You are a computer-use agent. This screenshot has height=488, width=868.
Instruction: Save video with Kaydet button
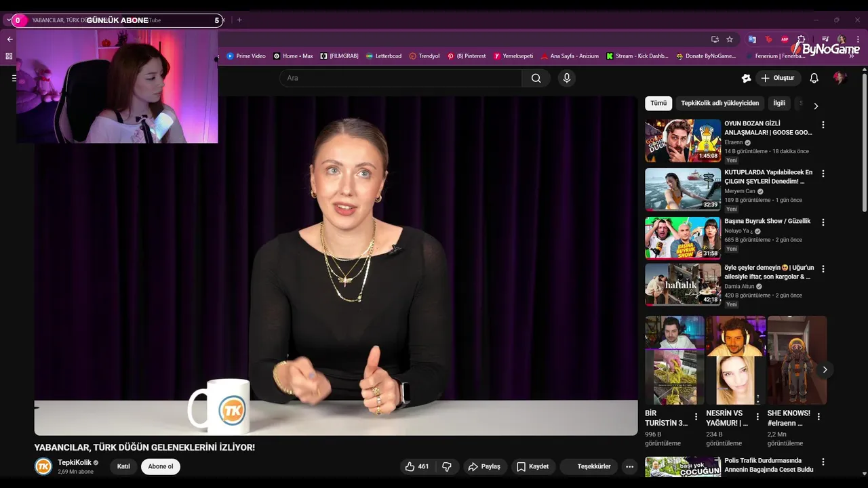coord(533,466)
